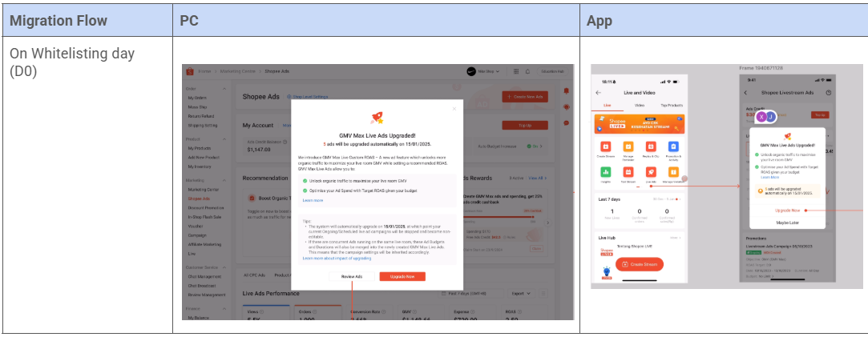
Task: Tap Maybe Later in the app popup
Action: point(787,223)
